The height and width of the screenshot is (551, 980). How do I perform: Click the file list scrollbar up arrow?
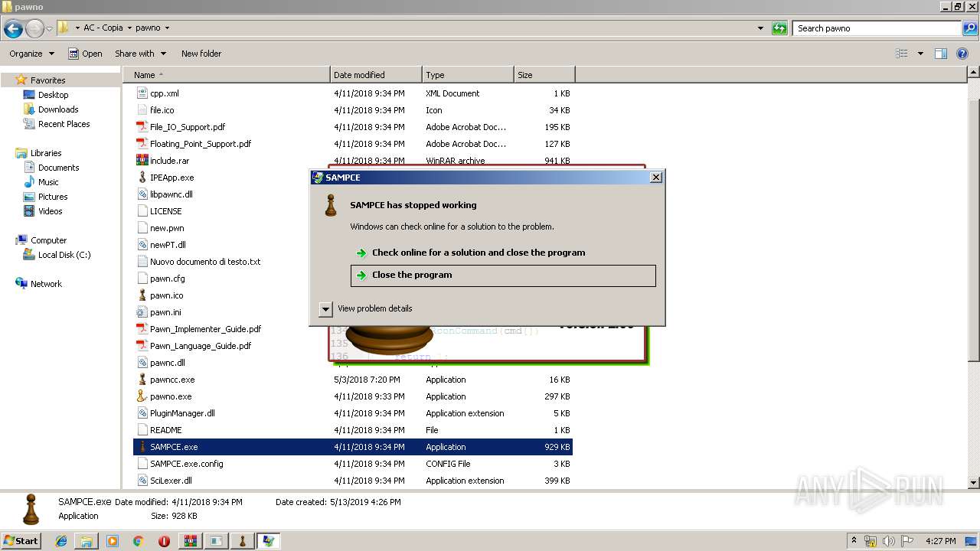click(974, 73)
